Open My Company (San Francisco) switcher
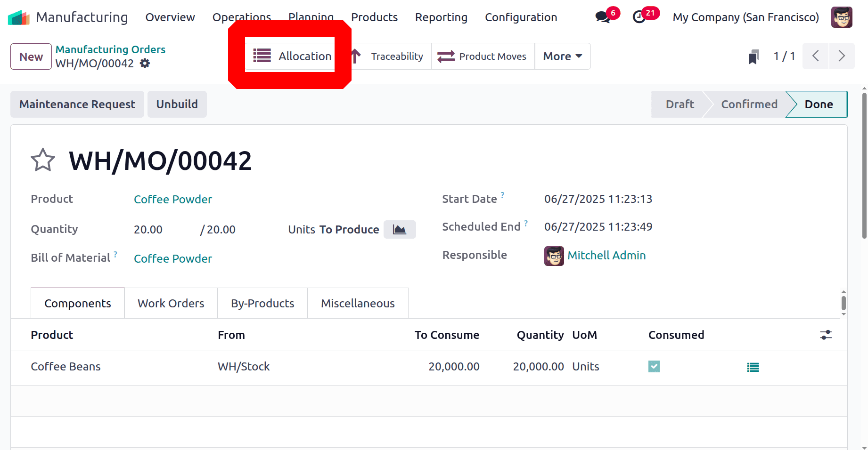This screenshot has height=450, width=868. pyautogui.click(x=746, y=17)
